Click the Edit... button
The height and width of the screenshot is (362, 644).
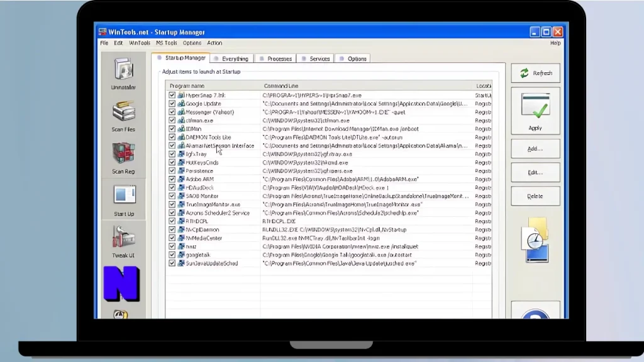535,172
